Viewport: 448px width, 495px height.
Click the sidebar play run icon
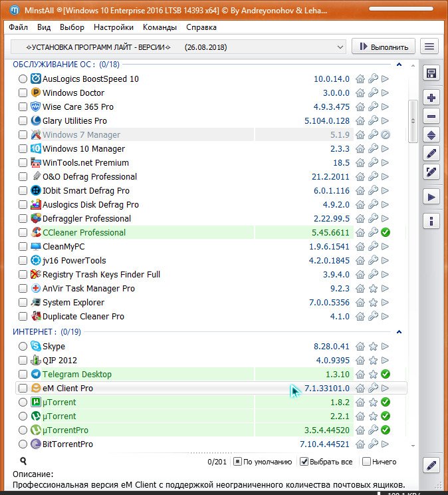pyautogui.click(x=431, y=198)
